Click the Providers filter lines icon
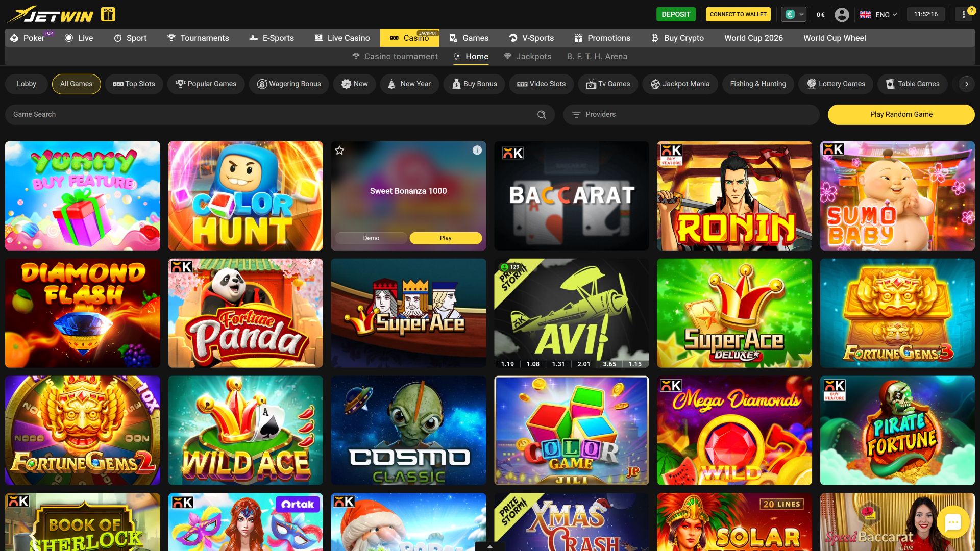Image resolution: width=980 pixels, height=551 pixels. click(x=576, y=115)
